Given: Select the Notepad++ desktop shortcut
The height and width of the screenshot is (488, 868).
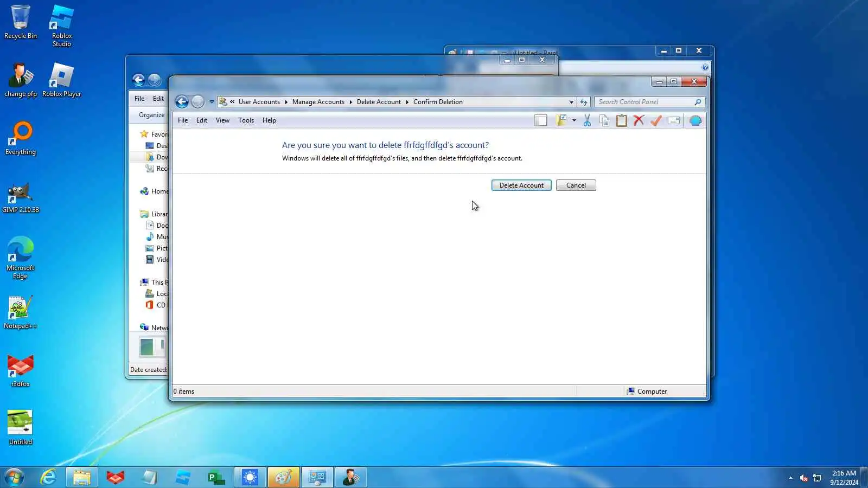Looking at the screenshot, I should click(x=21, y=312).
